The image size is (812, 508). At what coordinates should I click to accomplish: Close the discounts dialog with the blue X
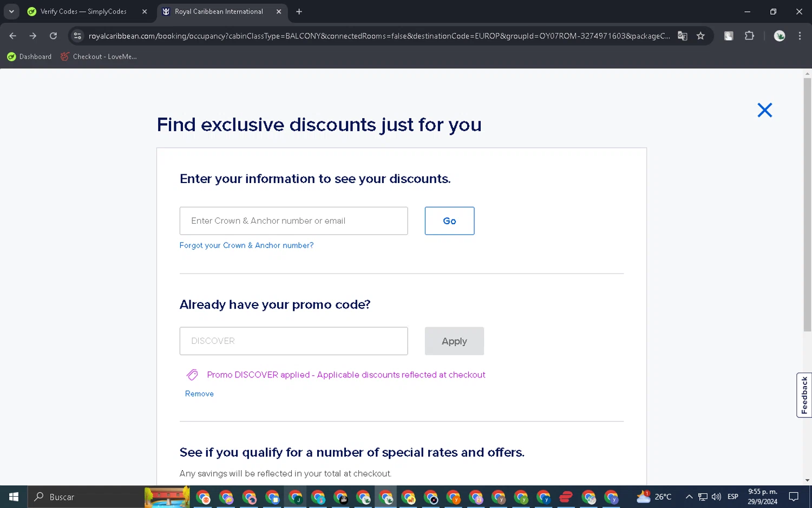coord(764,110)
